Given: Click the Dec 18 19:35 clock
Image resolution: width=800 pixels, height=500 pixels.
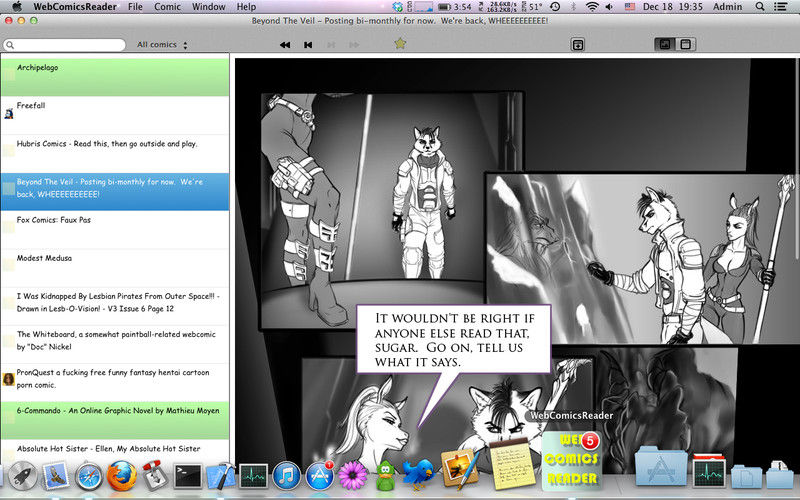Looking at the screenshot, I should click(672, 7).
